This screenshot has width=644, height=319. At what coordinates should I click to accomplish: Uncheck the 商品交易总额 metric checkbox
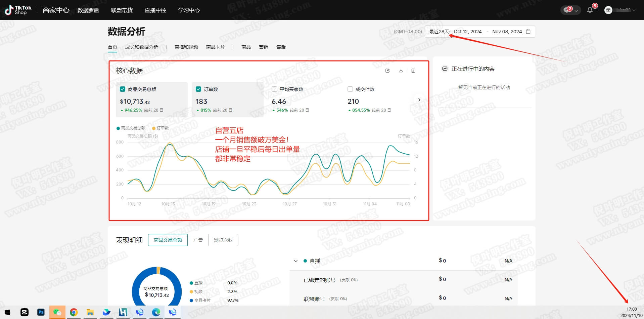123,89
